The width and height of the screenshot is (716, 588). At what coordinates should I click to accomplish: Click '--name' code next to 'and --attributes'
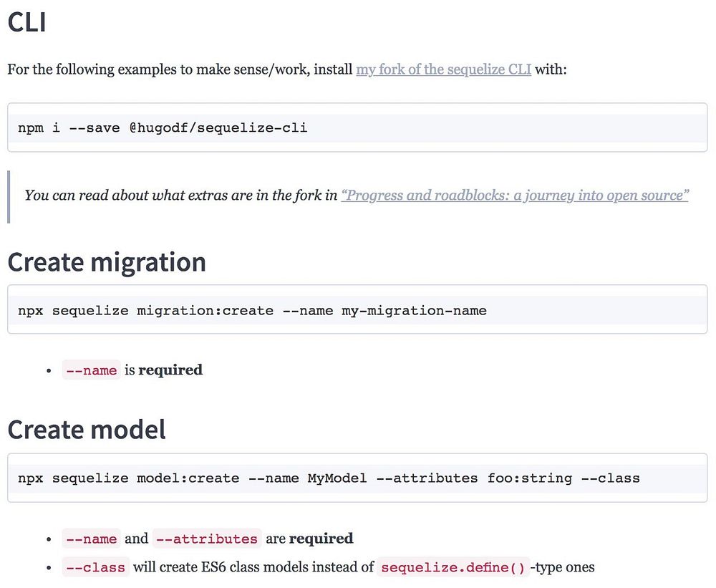click(x=92, y=539)
